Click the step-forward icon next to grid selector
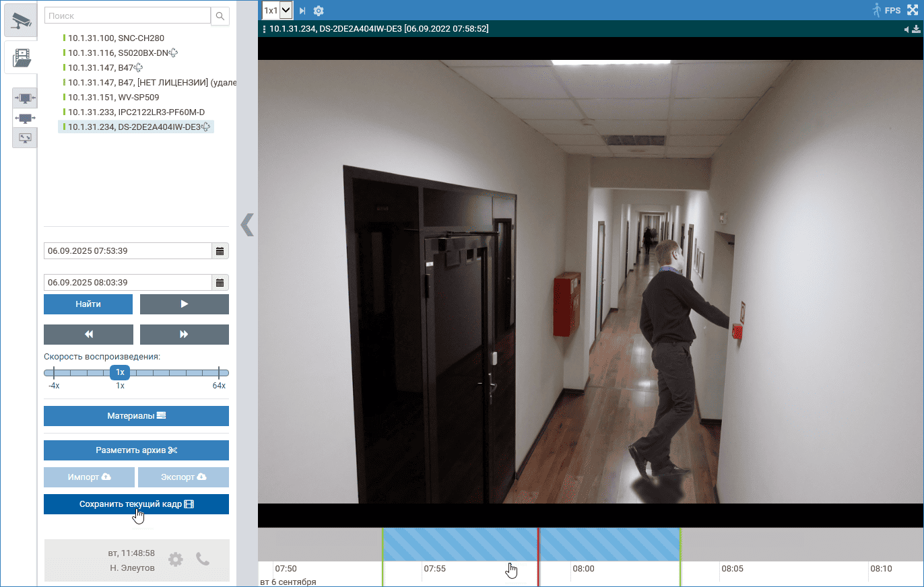This screenshot has height=587, width=924. pyautogui.click(x=302, y=11)
